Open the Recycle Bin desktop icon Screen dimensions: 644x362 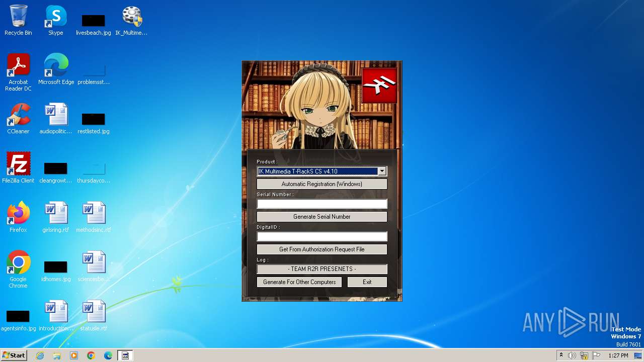[x=18, y=20]
